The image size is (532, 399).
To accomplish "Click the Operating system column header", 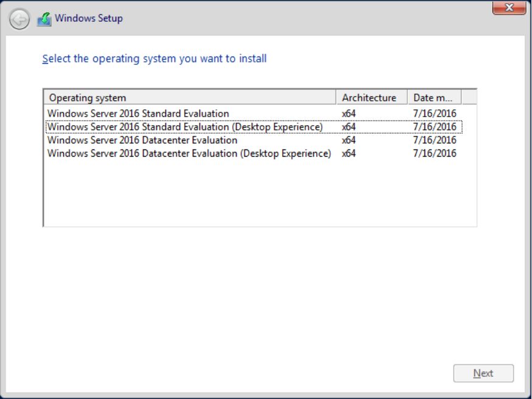I will 190,98.
